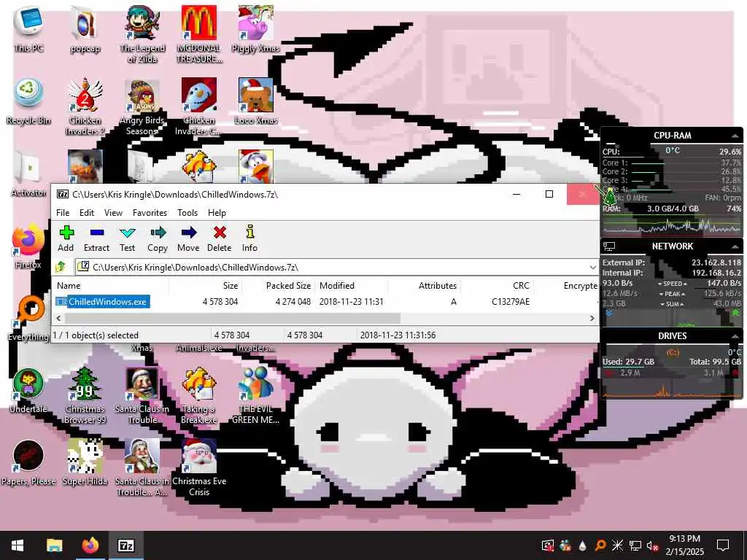
Task: Click the red Delete icon
Action: tap(219, 238)
